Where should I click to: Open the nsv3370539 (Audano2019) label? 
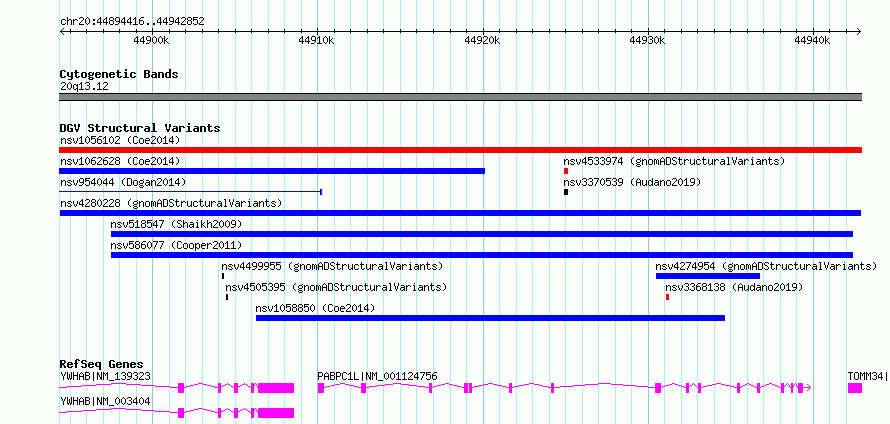point(632,182)
